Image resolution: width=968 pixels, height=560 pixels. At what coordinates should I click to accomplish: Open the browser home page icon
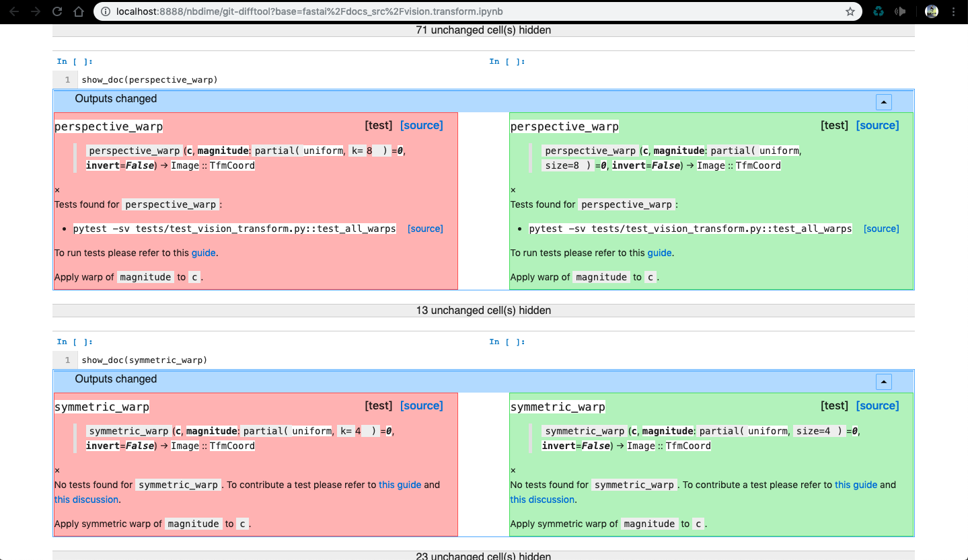79,11
